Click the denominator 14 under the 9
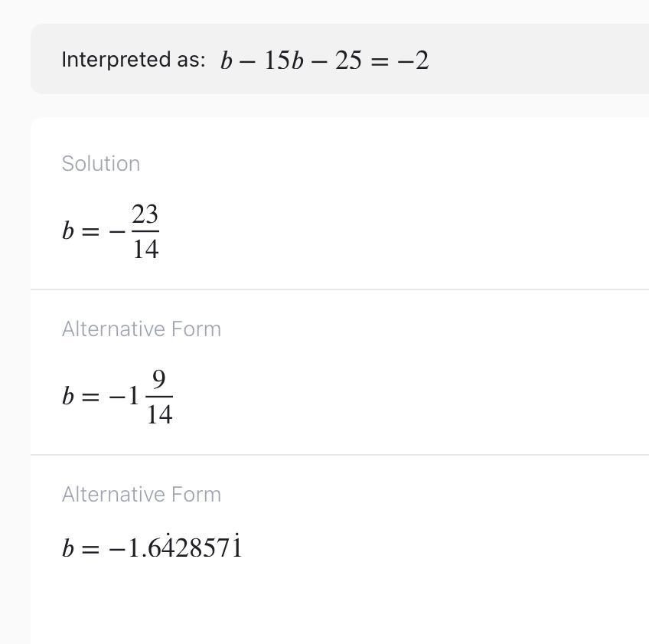The image size is (649, 644). (x=159, y=414)
